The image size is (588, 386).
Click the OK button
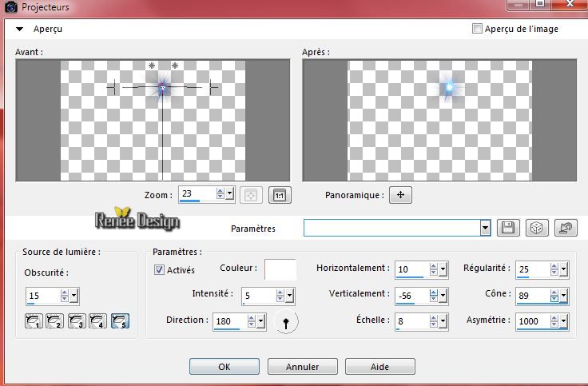coord(224,367)
